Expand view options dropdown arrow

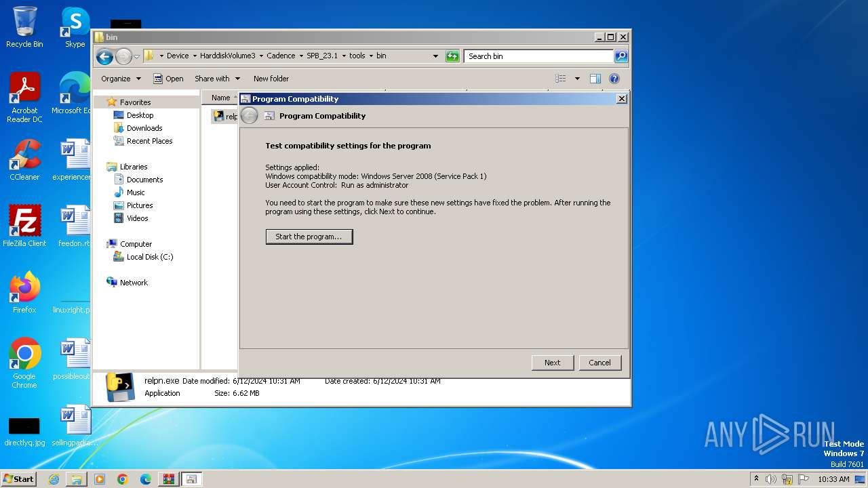(577, 79)
